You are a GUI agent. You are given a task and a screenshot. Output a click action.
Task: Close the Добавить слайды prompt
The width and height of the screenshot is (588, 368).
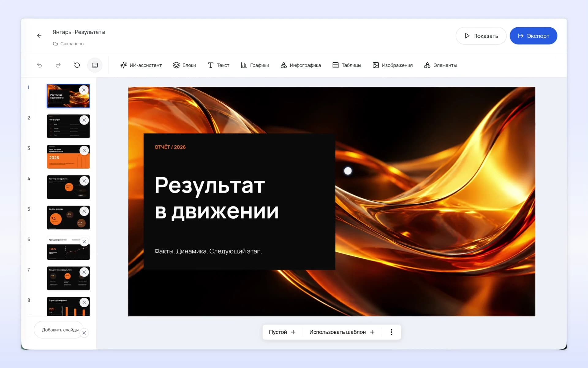pyautogui.click(x=84, y=333)
